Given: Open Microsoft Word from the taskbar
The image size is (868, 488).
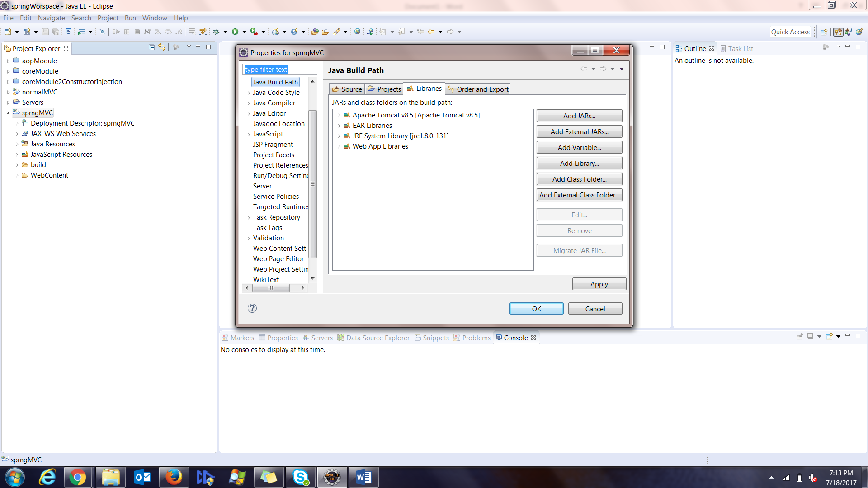Looking at the screenshot, I should point(364,478).
